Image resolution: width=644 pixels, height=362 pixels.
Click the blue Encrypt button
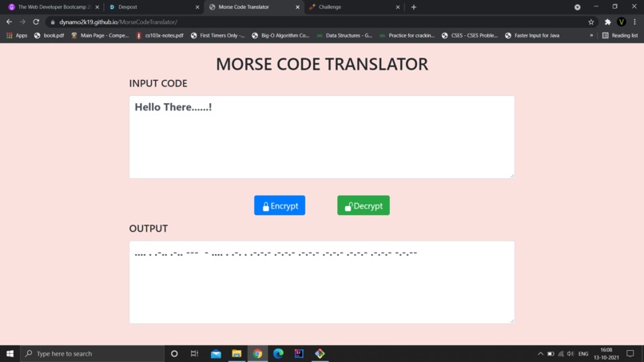tap(280, 205)
